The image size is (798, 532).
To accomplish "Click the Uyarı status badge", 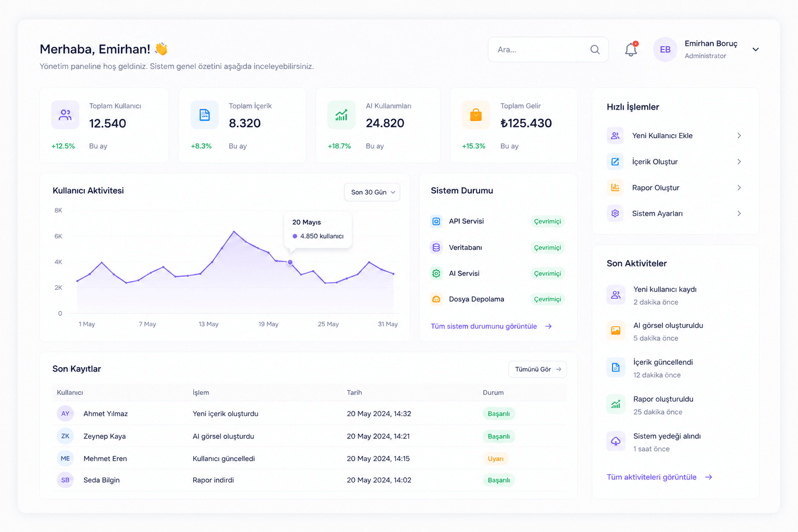I will coord(496,459).
